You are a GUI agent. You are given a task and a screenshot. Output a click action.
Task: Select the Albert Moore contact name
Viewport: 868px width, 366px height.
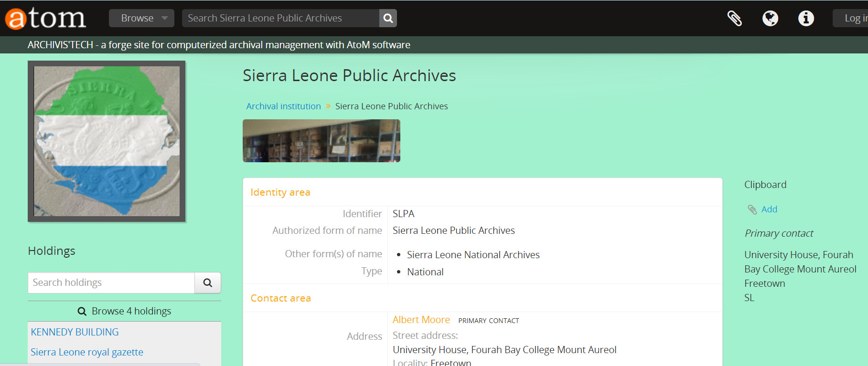click(421, 320)
